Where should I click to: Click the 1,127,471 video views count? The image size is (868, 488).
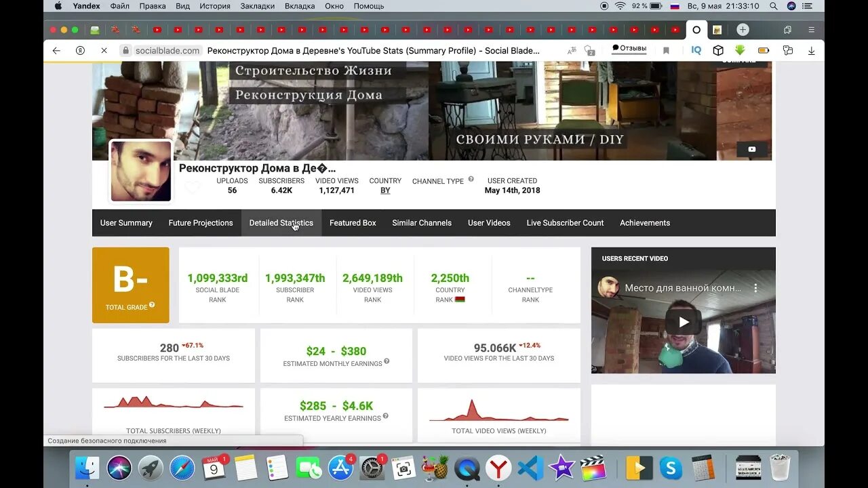[x=337, y=190]
